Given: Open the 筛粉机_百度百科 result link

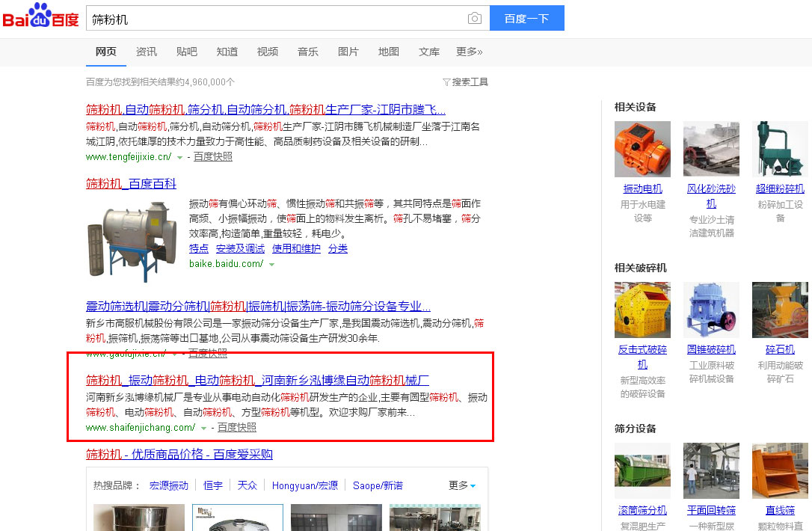Looking at the screenshot, I should click(x=131, y=184).
